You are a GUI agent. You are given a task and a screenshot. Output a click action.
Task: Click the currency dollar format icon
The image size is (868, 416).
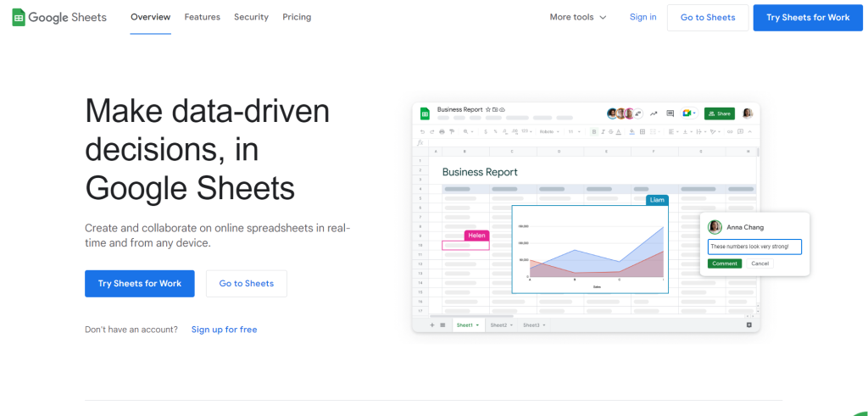click(486, 131)
